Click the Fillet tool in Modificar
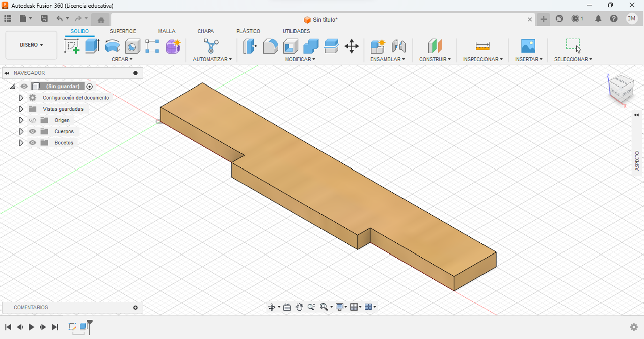This screenshot has width=644, height=339. pos(270,46)
